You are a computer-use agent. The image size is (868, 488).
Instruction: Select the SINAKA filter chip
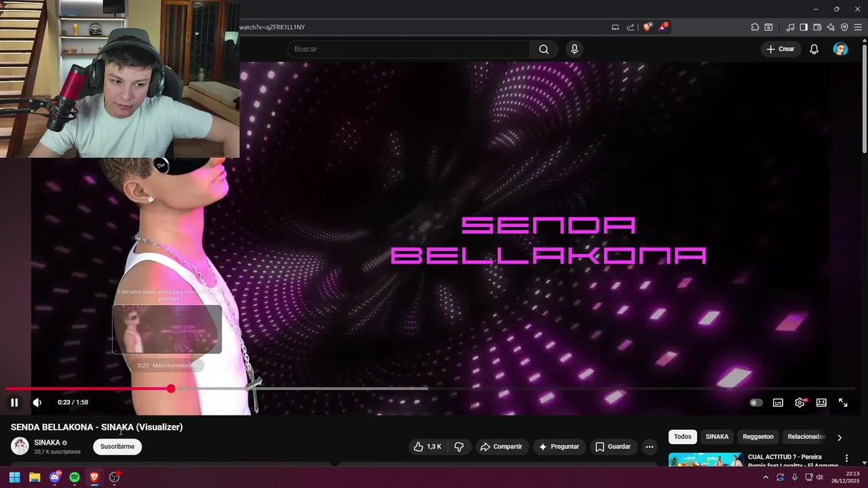click(x=717, y=436)
